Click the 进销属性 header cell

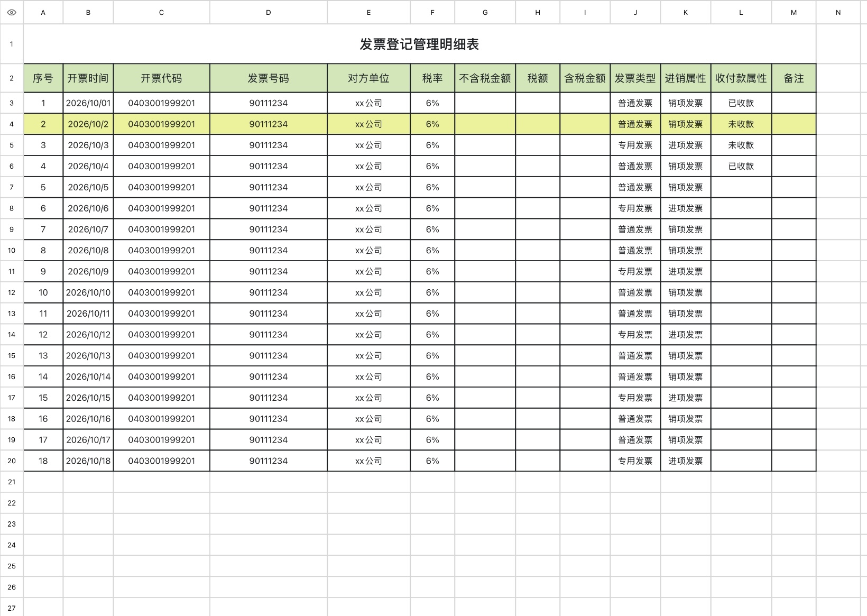(x=686, y=78)
